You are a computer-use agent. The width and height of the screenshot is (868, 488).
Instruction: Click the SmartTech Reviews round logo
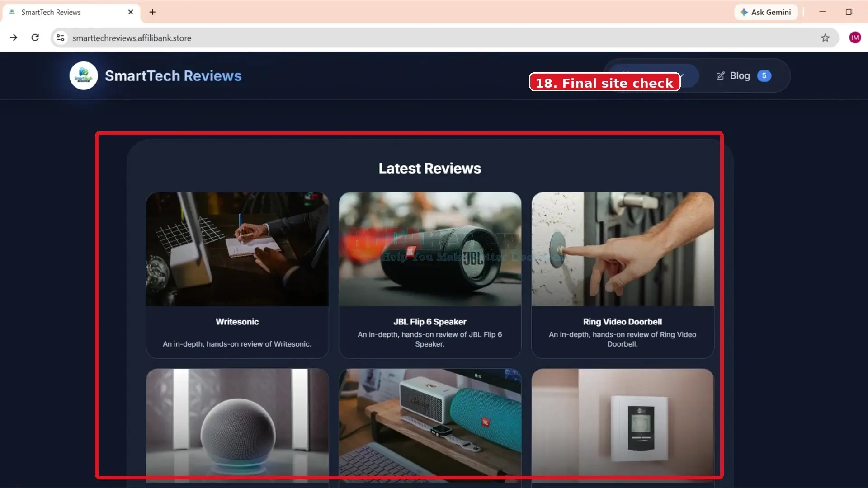tap(84, 75)
